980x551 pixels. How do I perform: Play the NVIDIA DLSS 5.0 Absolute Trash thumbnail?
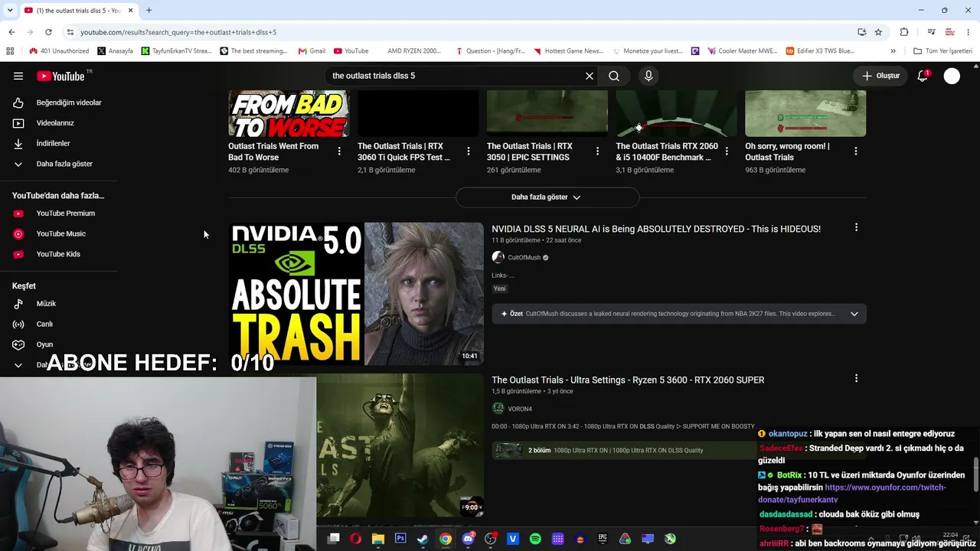pos(356,294)
